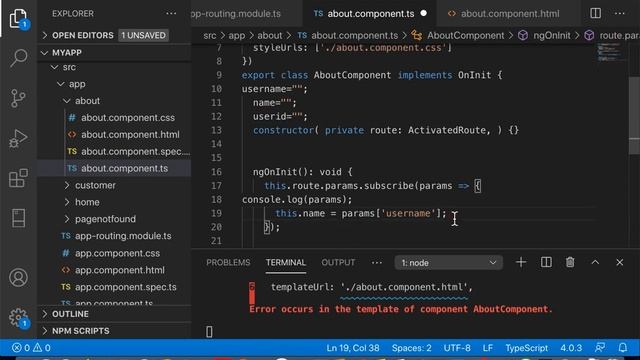
Task: Click the ngOnInit breadcrumb
Action: (x=544, y=36)
